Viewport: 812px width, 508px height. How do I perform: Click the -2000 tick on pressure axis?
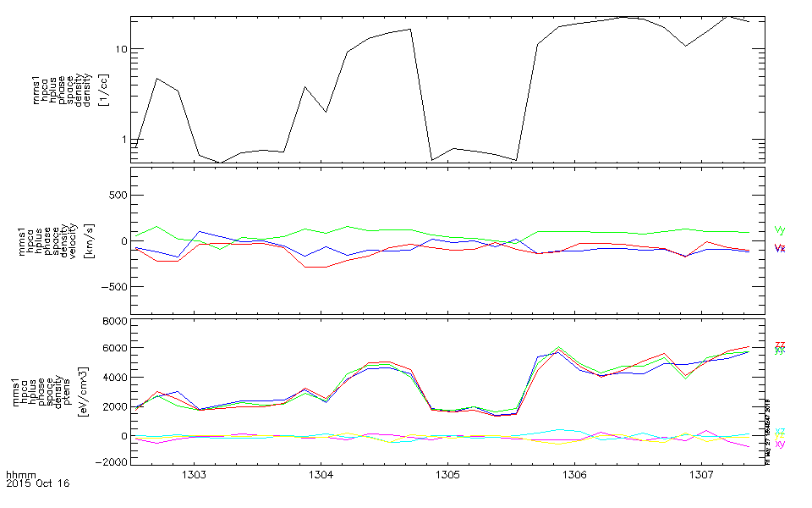(110, 462)
